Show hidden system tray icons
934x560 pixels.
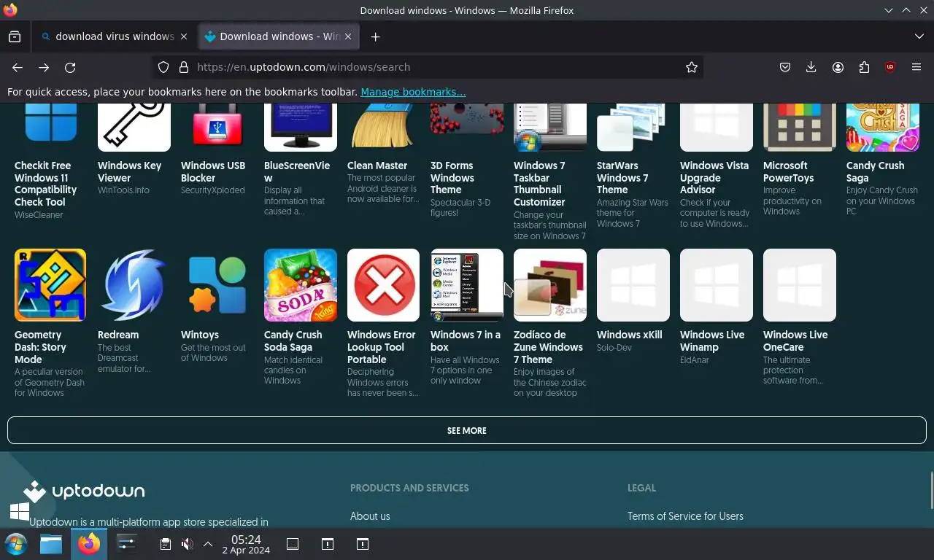[x=208, y=544]
